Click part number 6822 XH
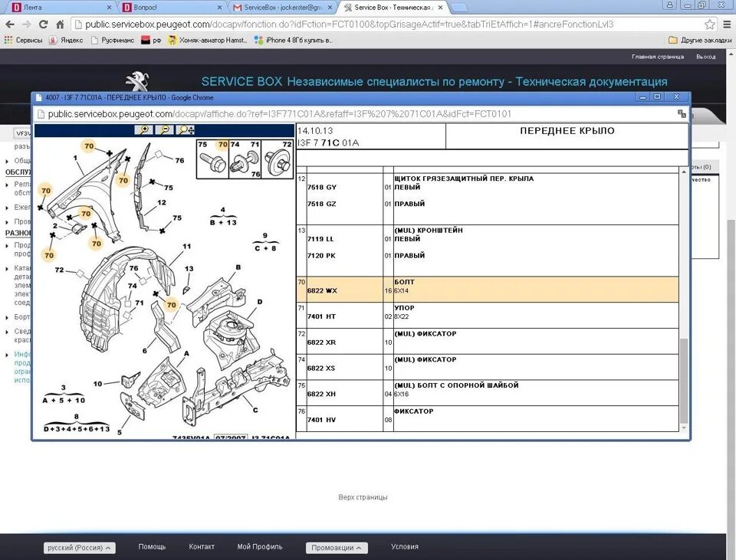 click(x=321, y=394)
